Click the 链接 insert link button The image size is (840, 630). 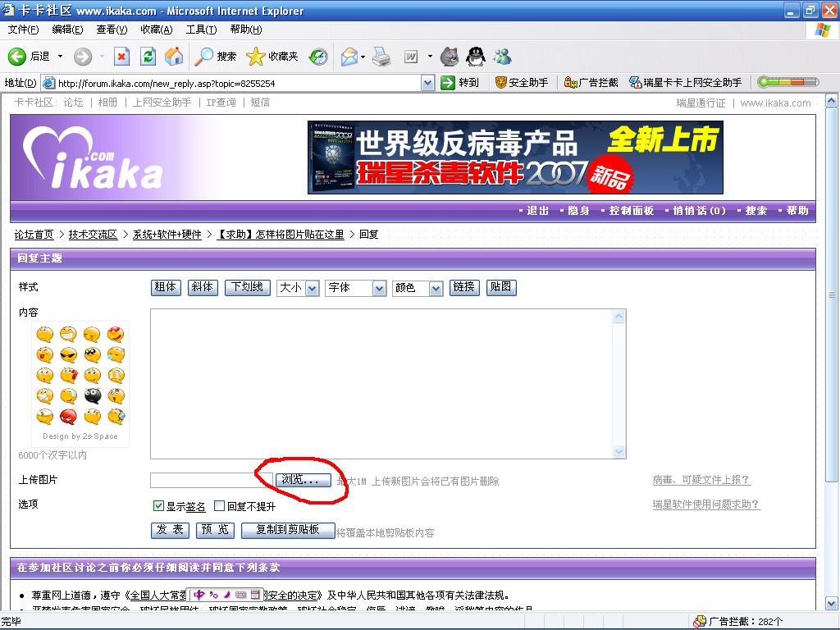click(464, 287)
